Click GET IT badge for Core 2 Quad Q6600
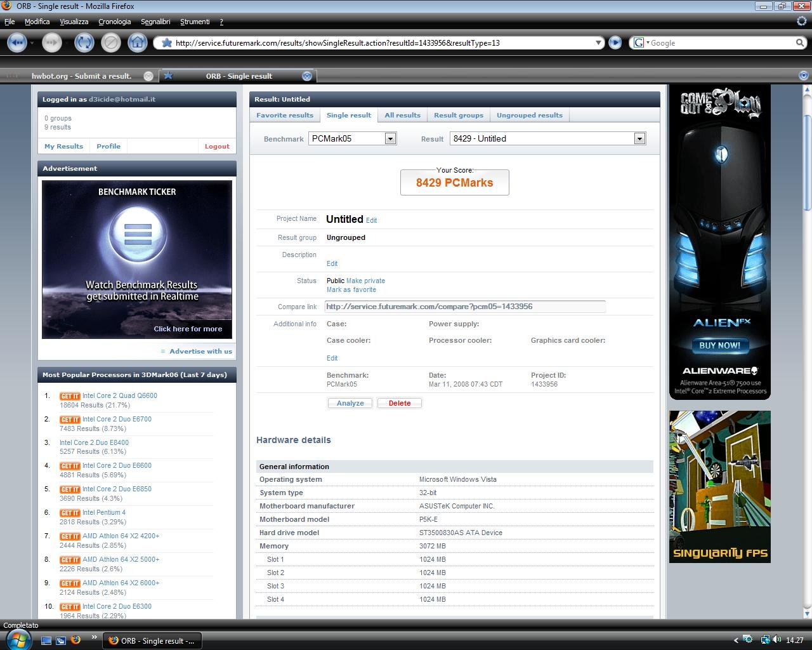Viewport: 812px width, 650px height. 70,396
